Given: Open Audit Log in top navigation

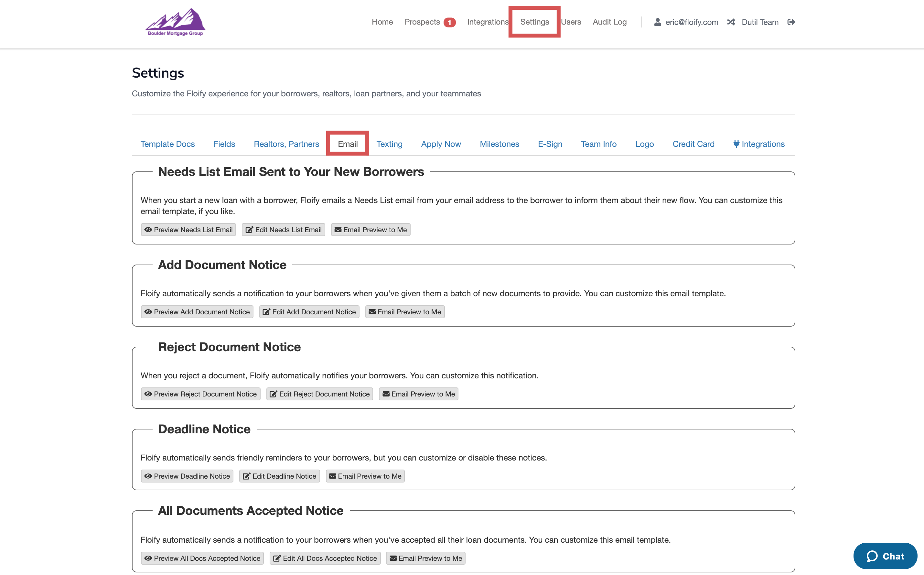Looking at the screenshot, I should coord(609,22).
